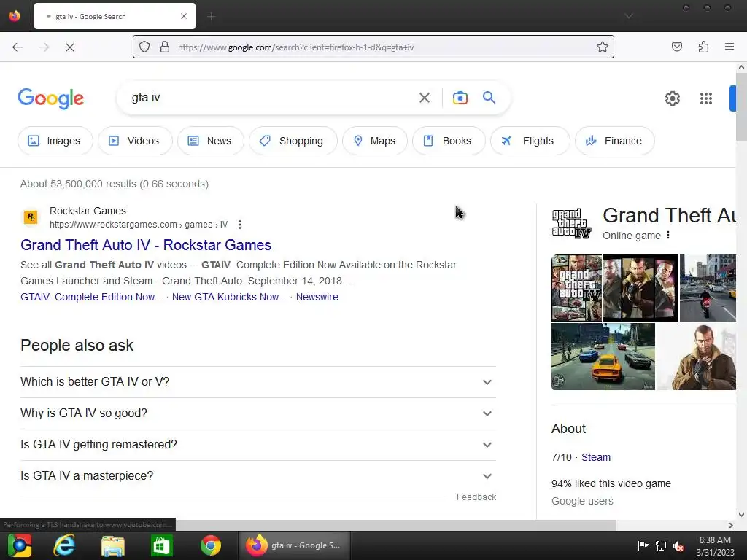Filter results by Shopping
This screenshot has width=747, height=560.
pyautogui.click(x=293, y=141)
